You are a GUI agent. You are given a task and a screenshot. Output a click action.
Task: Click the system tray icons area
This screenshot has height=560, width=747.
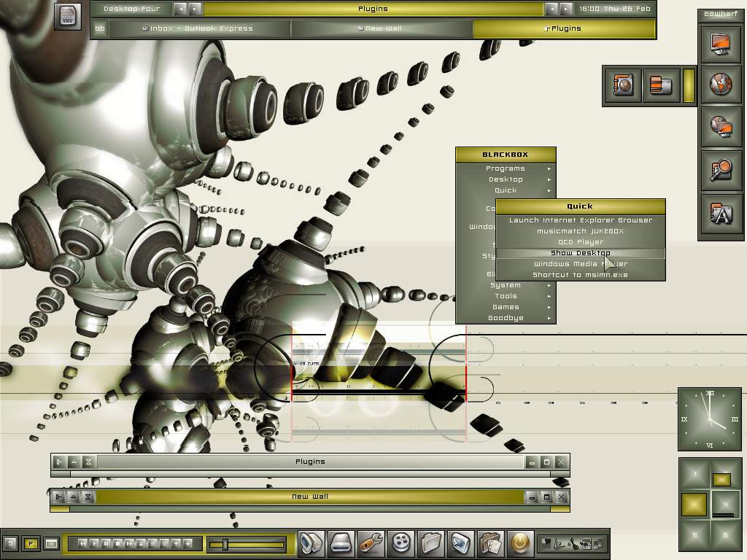click(x=572, y=543)
